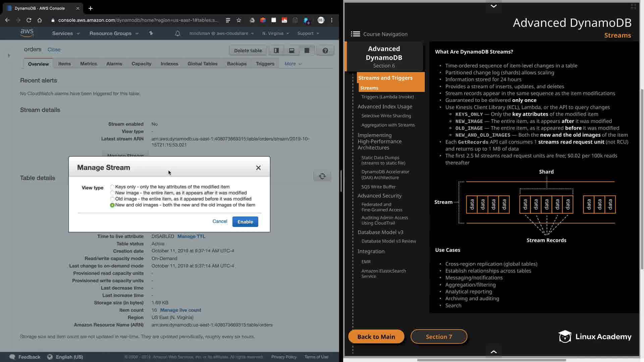Open the Course Navigation hamburger icon
This screenshot has width=644, height=362.
pyautogui.click(x=355, y=34)
